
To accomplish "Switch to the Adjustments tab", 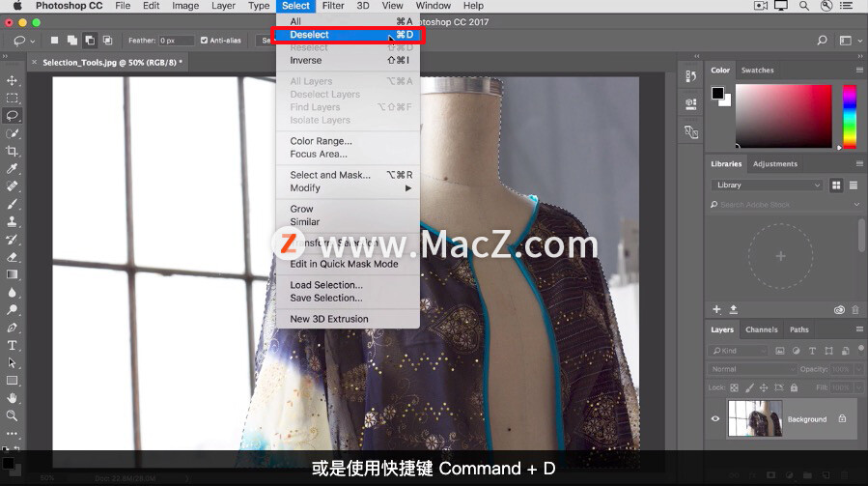I will pos(775,163).
